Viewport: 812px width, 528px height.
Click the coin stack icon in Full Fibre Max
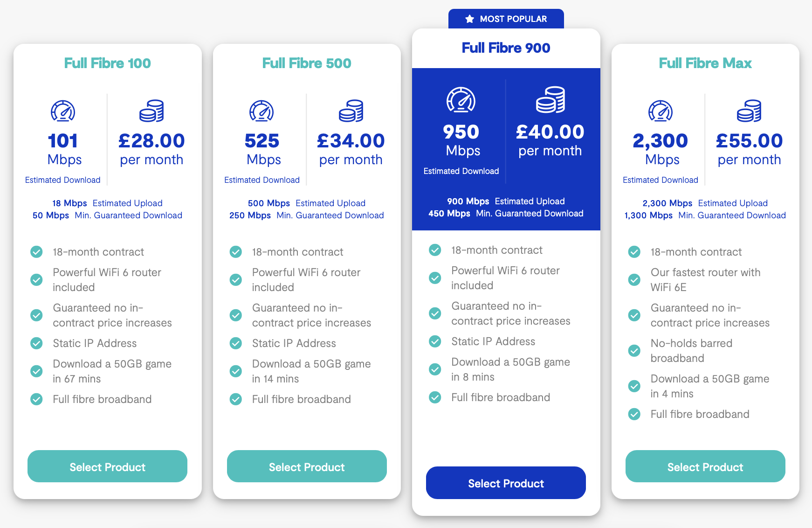click(749, 111)
